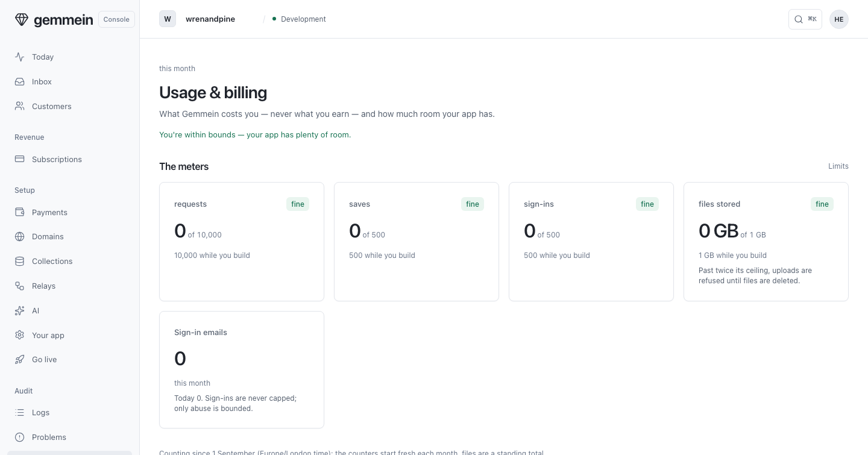Select the Sign-in emails meter card
The width and height of the screenshot is (868, 455).
(242, 369)
